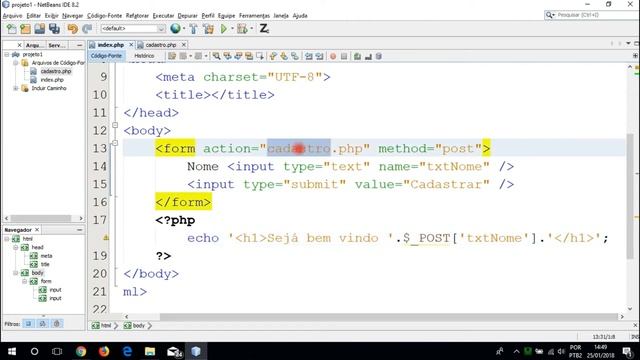
Task: Open the Executar menu
Action: coord(163,16)
